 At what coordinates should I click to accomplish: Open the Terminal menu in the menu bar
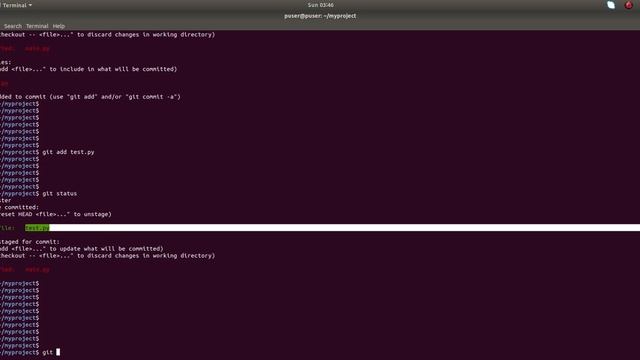click(37, 26)
